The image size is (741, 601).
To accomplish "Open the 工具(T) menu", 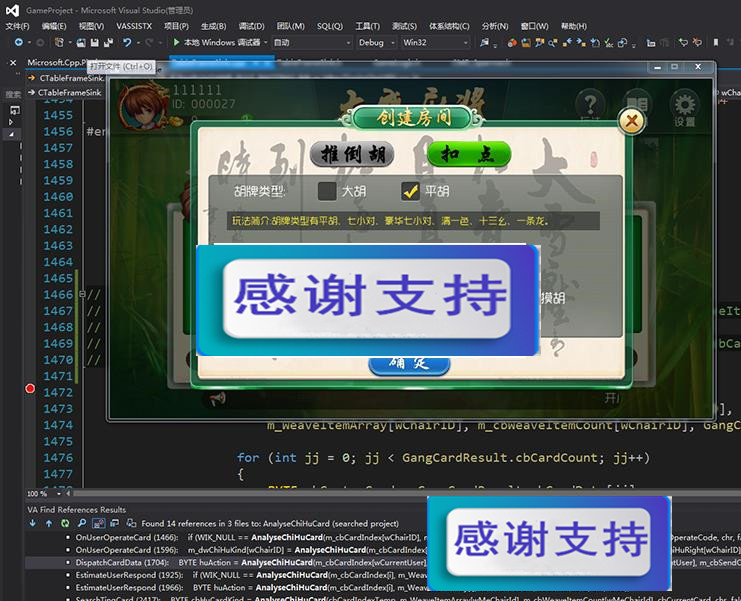I will tap(368, 26).
